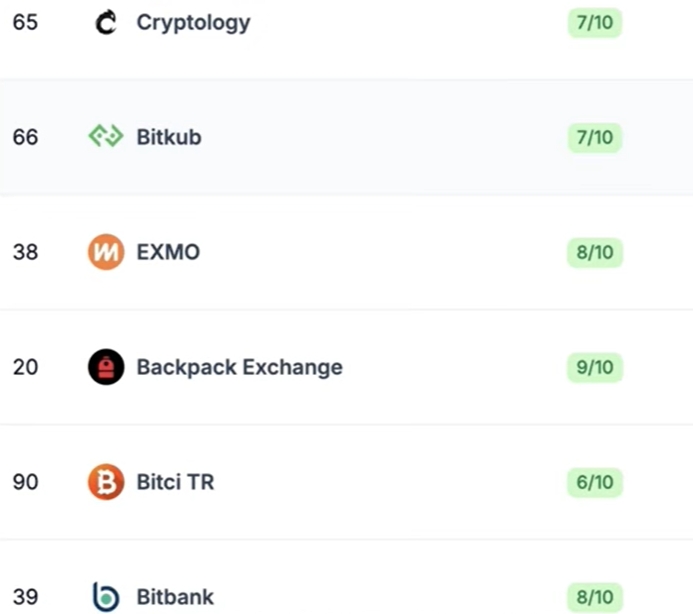Screen dimensions: 693x614
Task: Click the green Bitkub logo icon
Action: 106,137
